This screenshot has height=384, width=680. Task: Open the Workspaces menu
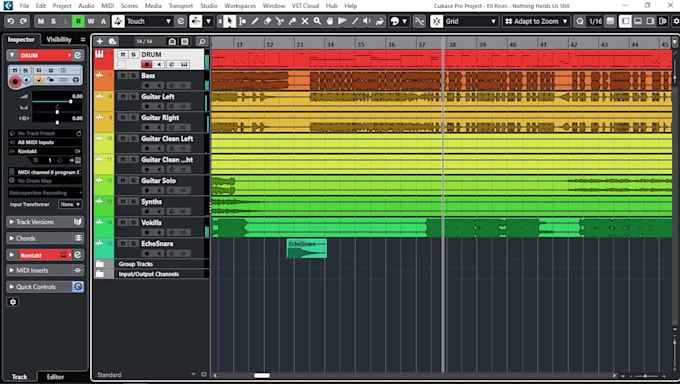[x=240, y=6]
